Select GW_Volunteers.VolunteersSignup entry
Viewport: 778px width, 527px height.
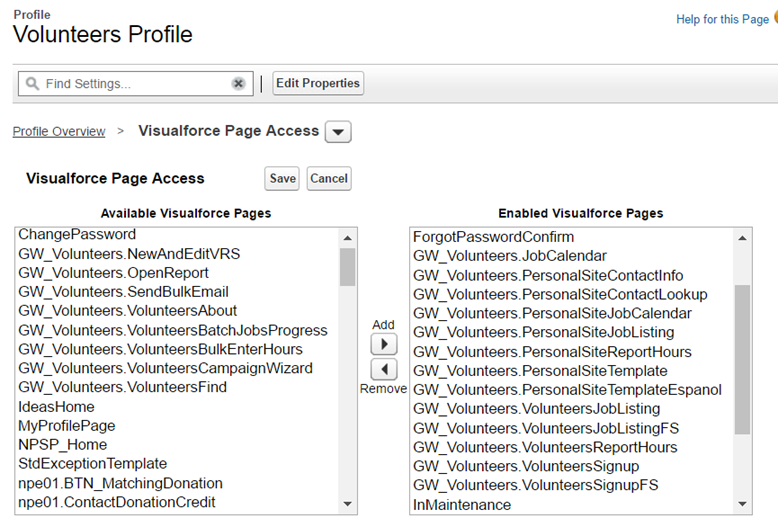click(x=573, y=466)
